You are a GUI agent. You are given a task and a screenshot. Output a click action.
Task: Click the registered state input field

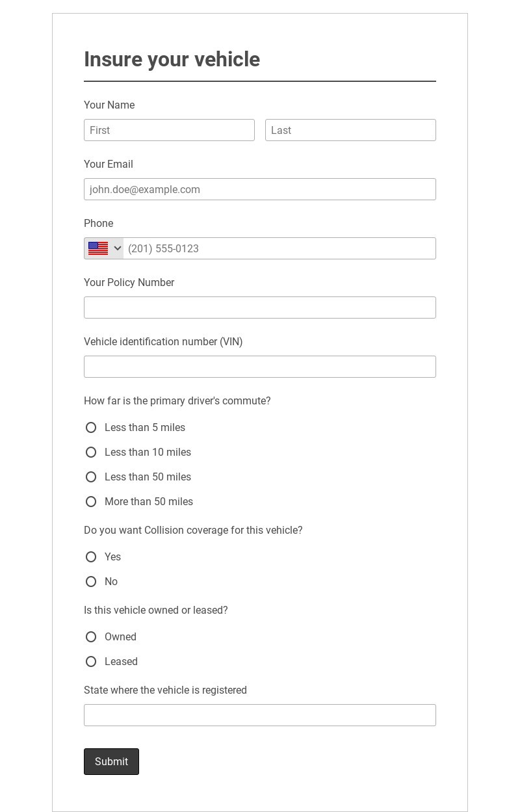(260, 715)
